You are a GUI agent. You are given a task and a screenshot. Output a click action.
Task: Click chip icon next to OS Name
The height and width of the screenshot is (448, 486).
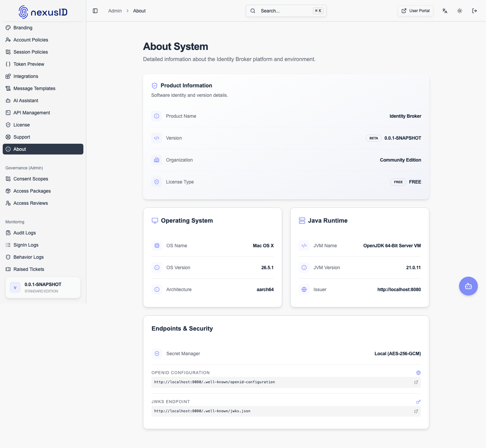click(157, 246)
